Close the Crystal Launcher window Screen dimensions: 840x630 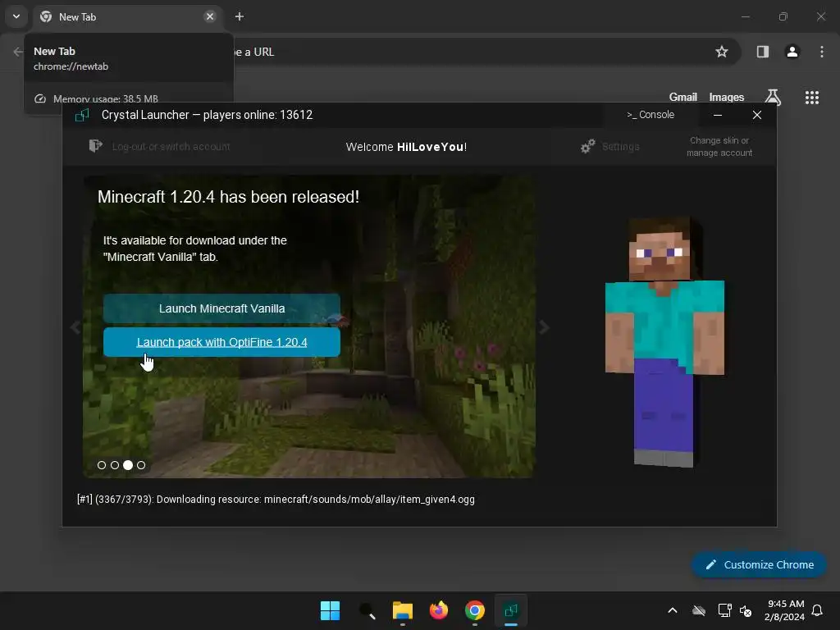[757, 115]
